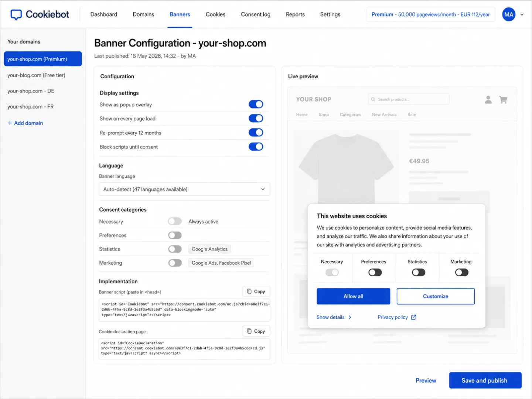Click the copy icon for Cookie declaration page

(x=249, y=331)
